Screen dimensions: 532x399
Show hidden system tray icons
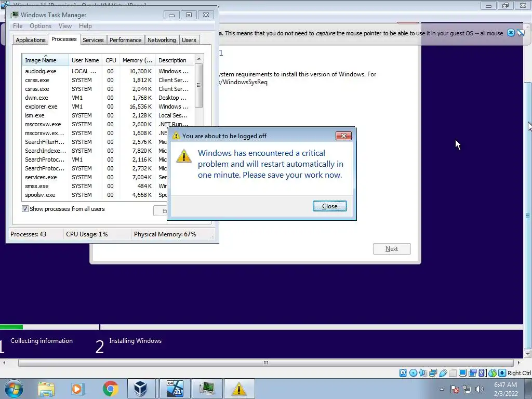[442, 389]
